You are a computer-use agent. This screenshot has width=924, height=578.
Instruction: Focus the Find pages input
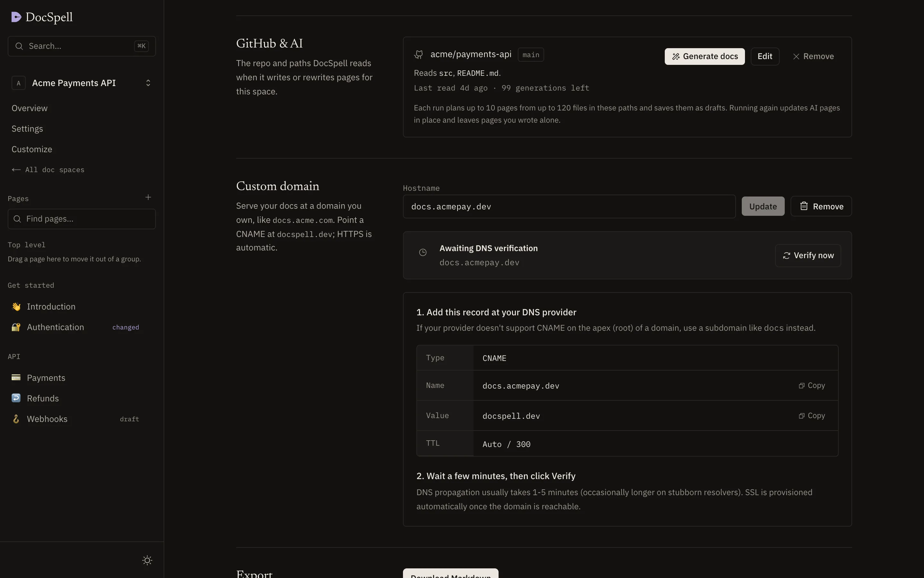point(82,219)
